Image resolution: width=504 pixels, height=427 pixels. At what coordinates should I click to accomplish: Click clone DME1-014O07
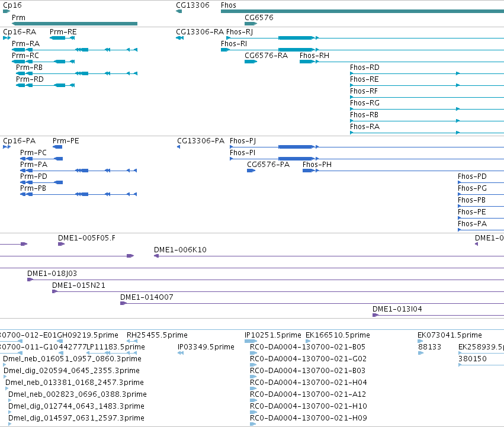[312, 304]
